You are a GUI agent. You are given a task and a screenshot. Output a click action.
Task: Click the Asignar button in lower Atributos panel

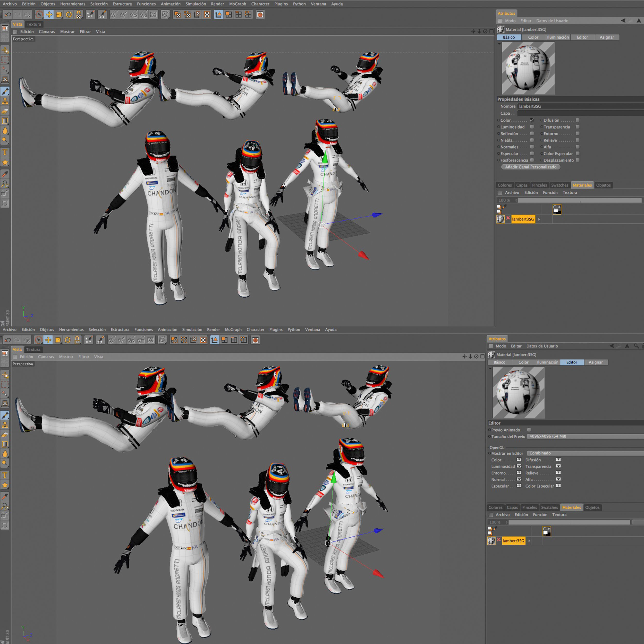[x=595, y=362]
